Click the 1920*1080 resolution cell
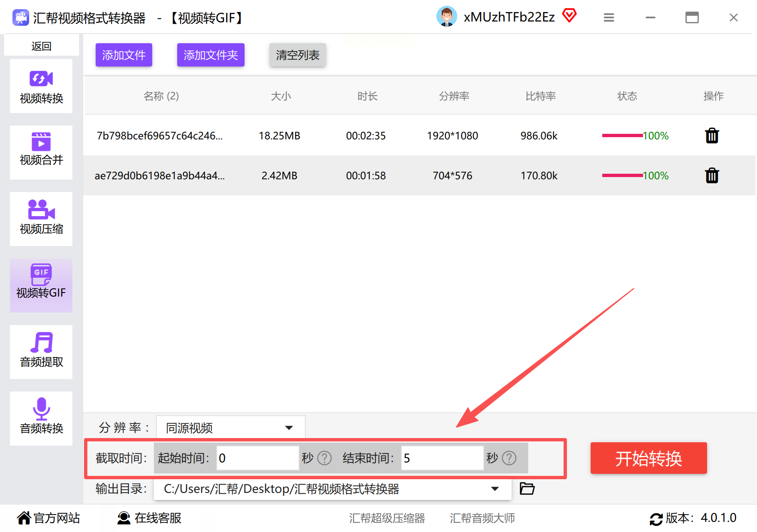The width and height of the screenshot is (757, 532). 453,135
